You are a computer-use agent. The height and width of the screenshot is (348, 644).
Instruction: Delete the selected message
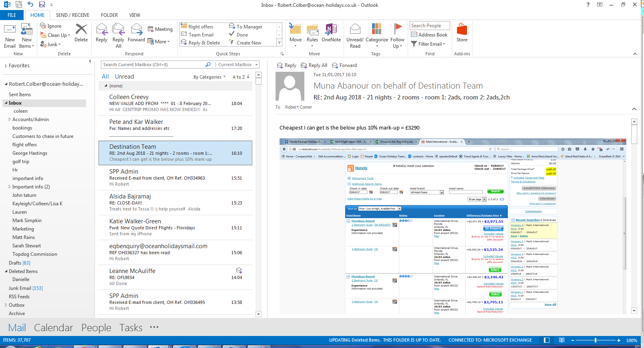pyautogui.click(x=81, y=33)
